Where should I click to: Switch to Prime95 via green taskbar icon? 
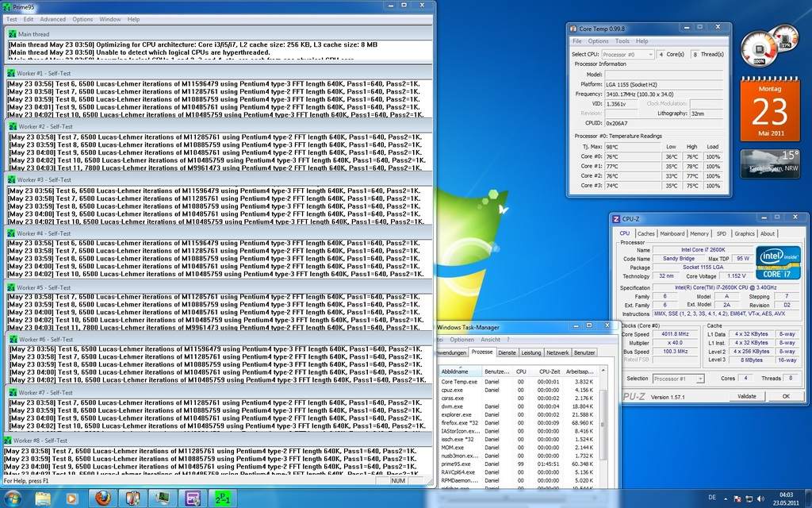tap(223, 498)
